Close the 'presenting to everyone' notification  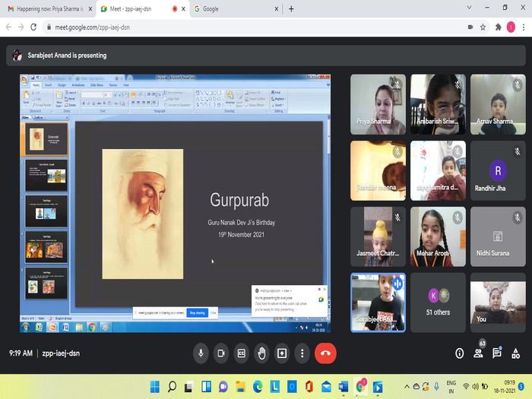(x=325, y=290)
